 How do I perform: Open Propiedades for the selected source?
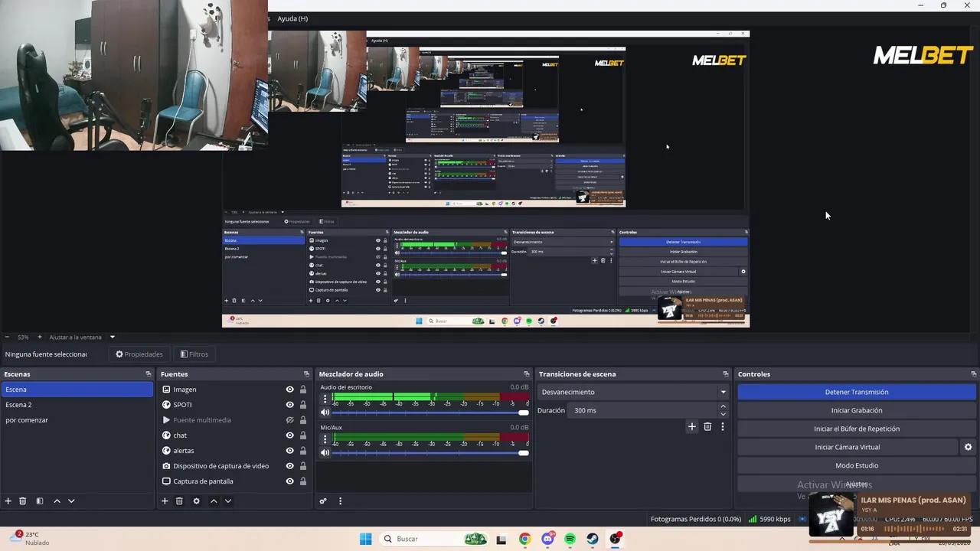[139, 354]
